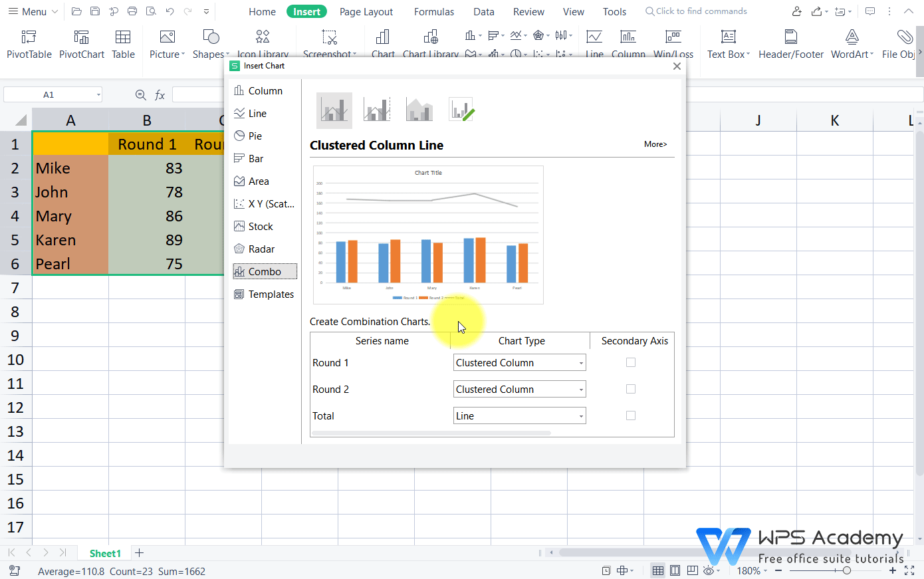Open the full screen view icon
The height and width of the screenshot is (579, 924).
point(909,570)
